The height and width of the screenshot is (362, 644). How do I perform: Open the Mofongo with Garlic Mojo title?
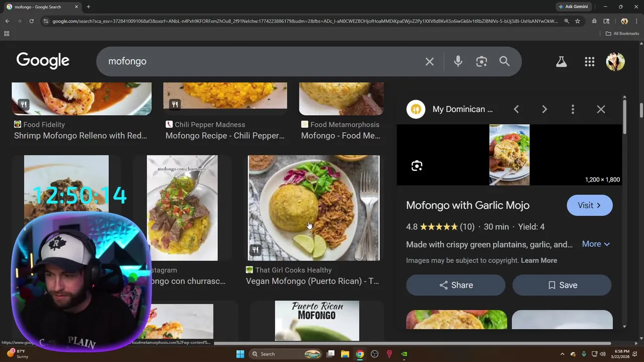tap(468, 205)
